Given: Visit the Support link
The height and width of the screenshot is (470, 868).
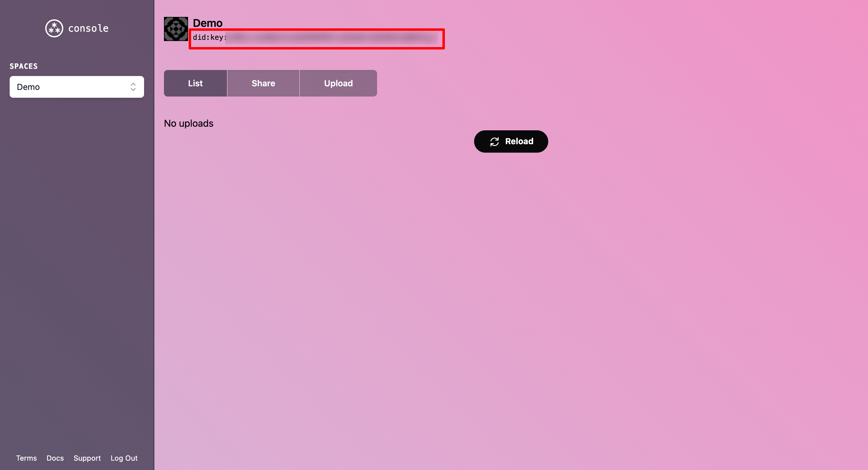Looking at the screenshot, I should coord(87,458).
